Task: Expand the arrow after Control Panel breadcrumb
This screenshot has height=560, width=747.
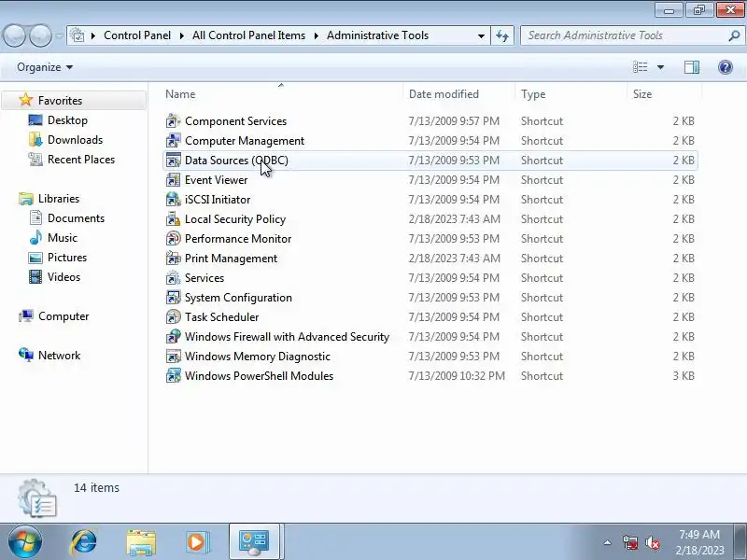Action: [x=181, y=35]
